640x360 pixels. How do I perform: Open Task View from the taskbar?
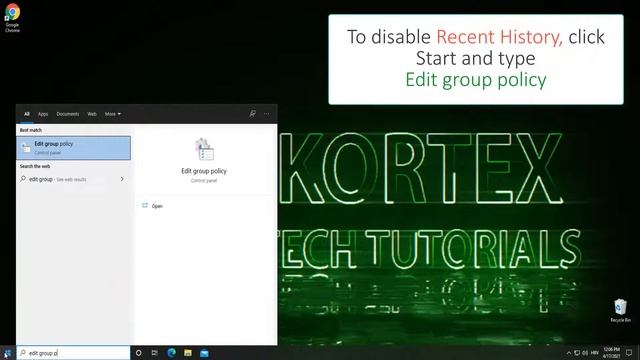[x=155, y=353]
